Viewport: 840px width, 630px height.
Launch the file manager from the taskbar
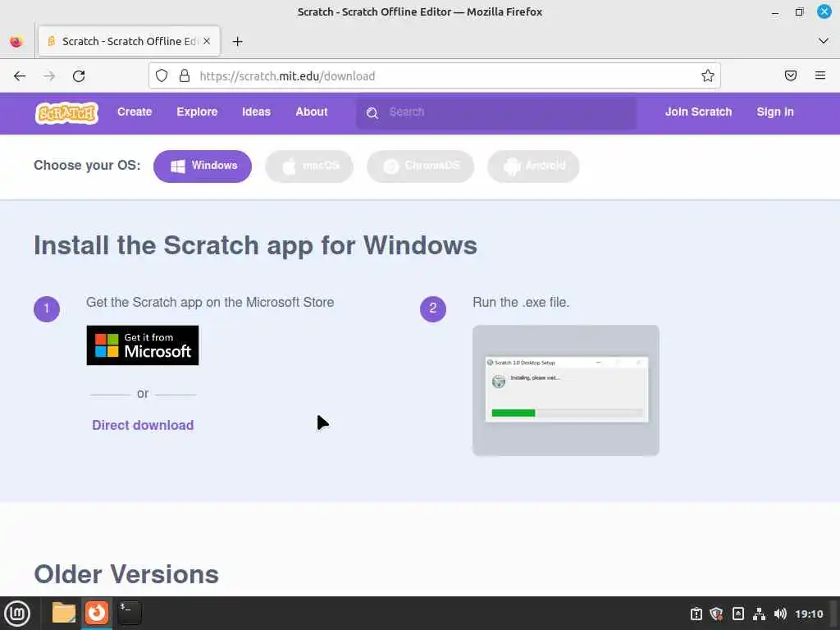64,613
